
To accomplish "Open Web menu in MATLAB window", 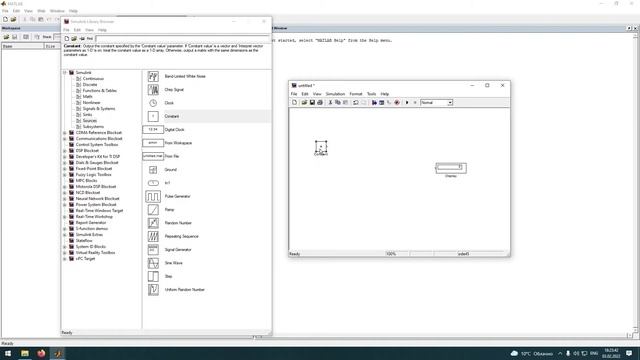I will pyautogui.click(x=41, y=11).
